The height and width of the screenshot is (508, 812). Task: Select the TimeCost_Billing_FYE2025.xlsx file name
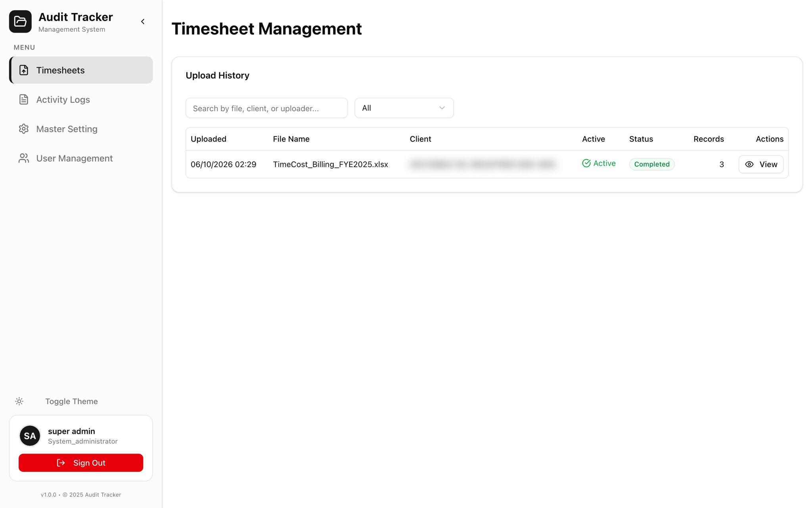click(330, 164)
